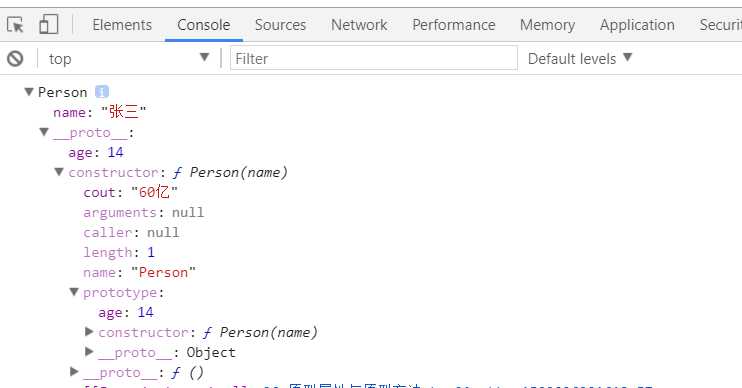Clear console with the ban icon
The width and height of the screenshot is (742, 388).
[x=15, y=59]
